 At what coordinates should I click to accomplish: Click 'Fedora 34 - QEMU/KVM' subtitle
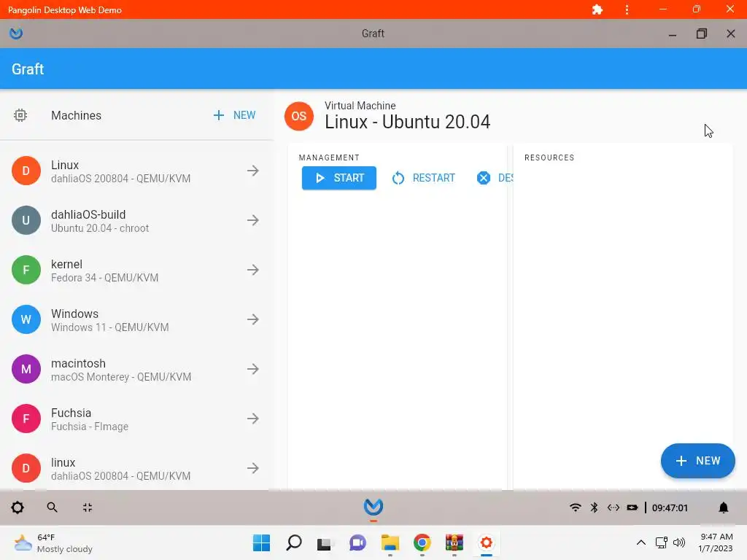pyautogui.click(x=105, y=278)
